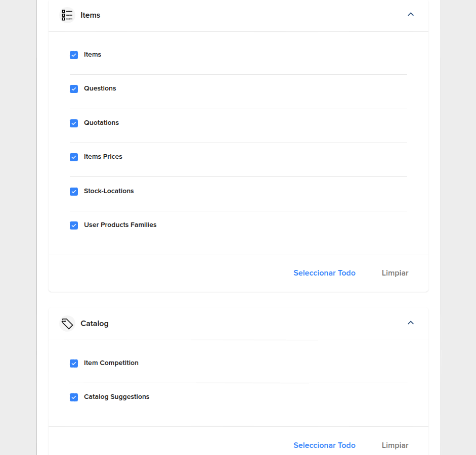Click the Items list icon in section header
Viewport: 476px width, 455px height.
tap(67, 15)
